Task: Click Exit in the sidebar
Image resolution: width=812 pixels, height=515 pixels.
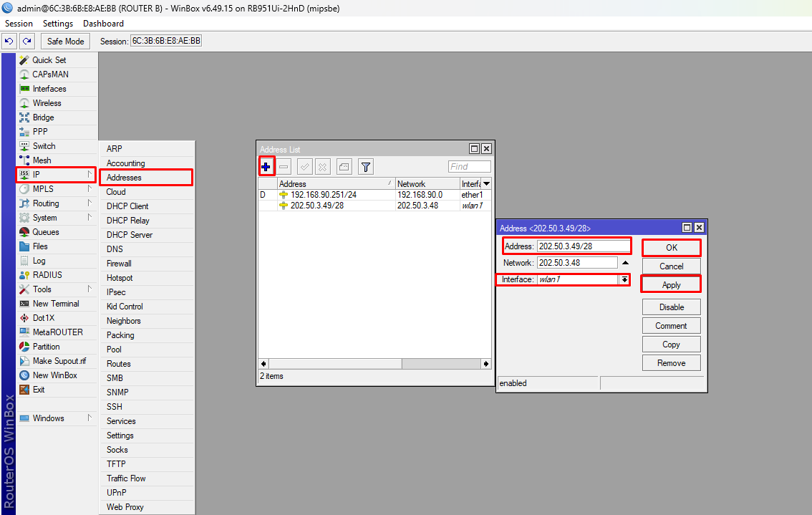Action: 57,390
